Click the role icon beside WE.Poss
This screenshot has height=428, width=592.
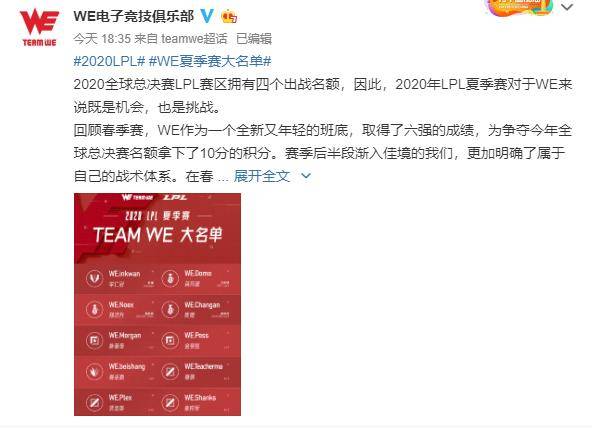[x=170, y=341]
